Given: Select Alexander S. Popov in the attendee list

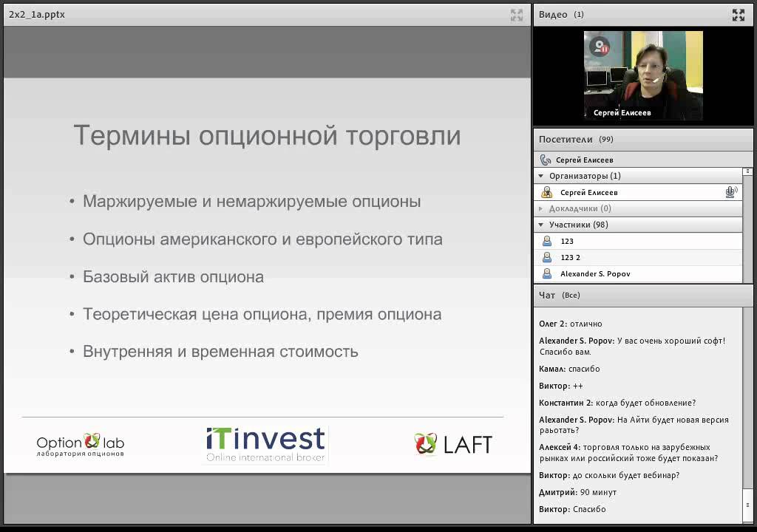Looking at the screenshot, I should (638, 273).
